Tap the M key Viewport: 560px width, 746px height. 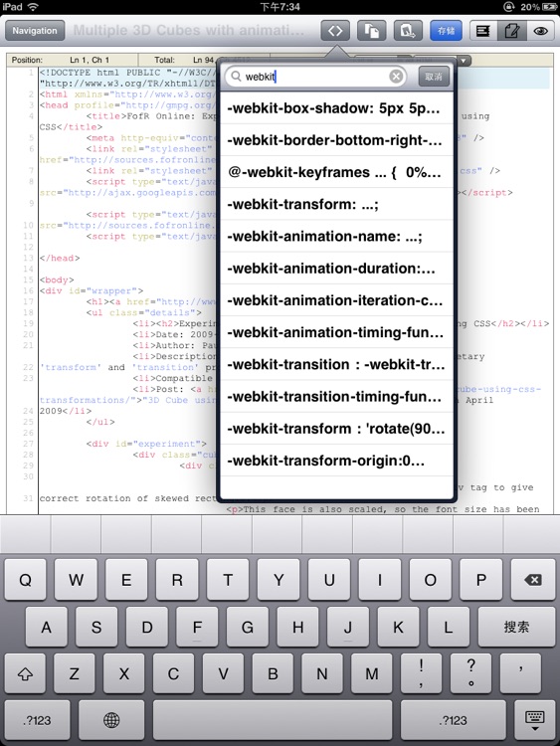pyautogui.click(x=372, y=673)
